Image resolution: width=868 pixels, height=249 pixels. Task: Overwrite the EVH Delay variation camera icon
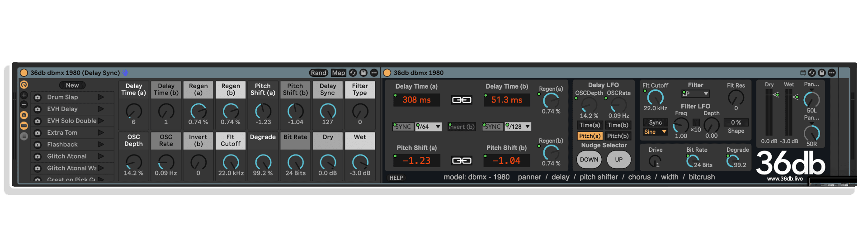[38, 109]
